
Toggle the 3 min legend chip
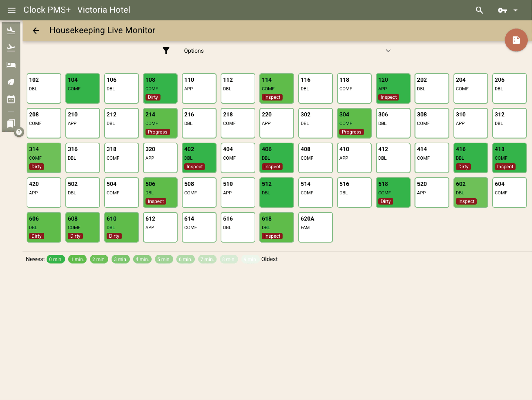(120, 259)
